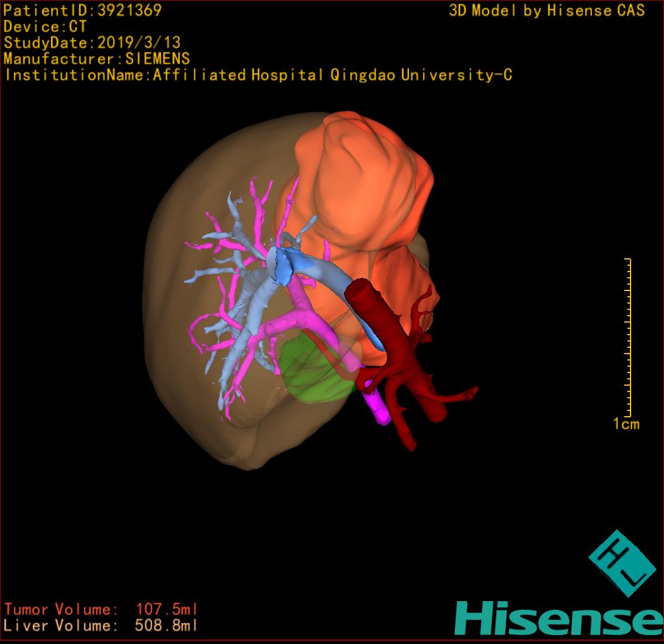Click the Tumor Volume 107.5ml readout
Image resolution: width=664 pixels, height=644 pixels.
click(101, 610)
